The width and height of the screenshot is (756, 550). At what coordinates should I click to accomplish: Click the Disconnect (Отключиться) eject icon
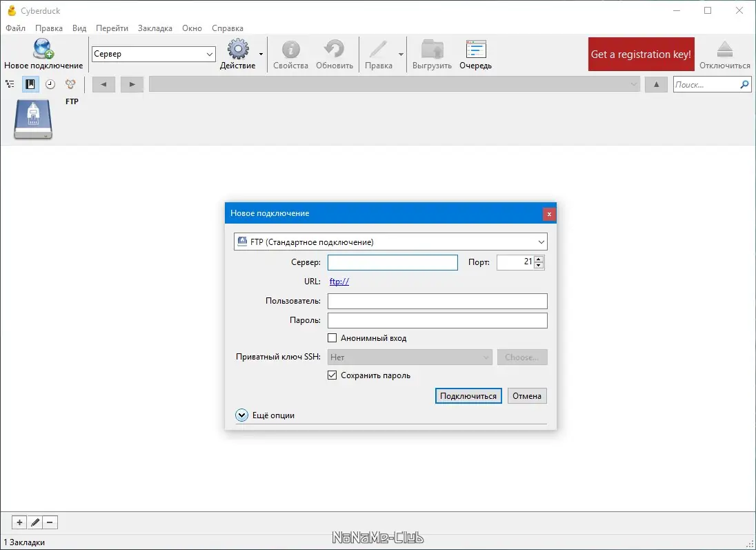coord(725,49)
